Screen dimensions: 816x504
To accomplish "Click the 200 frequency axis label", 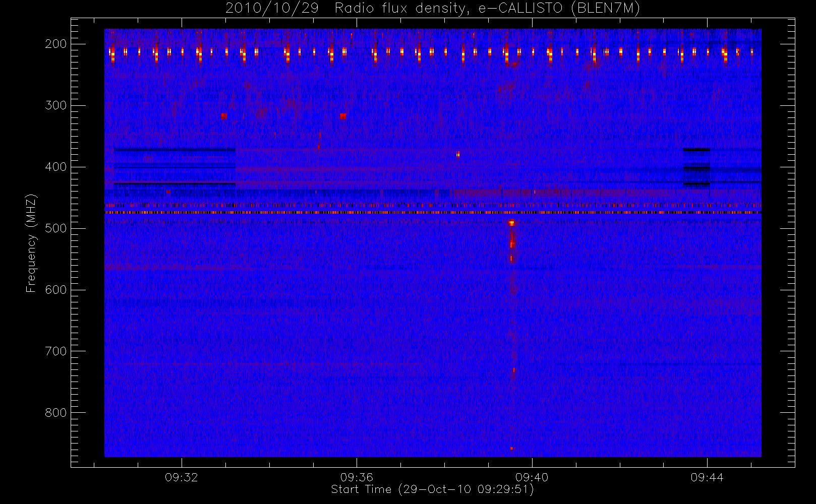I will (x=56, y=44).
